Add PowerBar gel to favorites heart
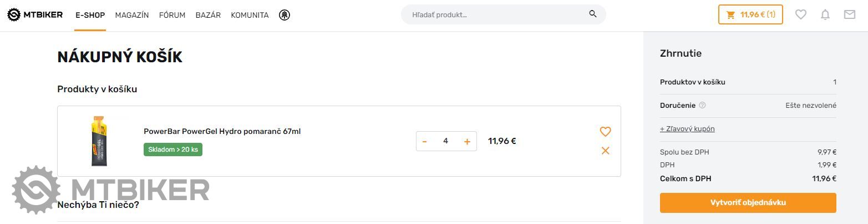868x224 pixels. coord(605,132)
